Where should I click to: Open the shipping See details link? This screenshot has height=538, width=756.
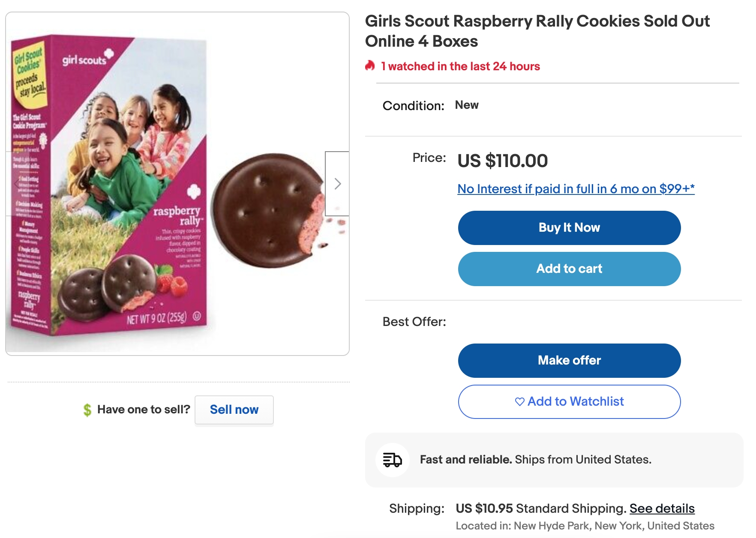(662, 508)
